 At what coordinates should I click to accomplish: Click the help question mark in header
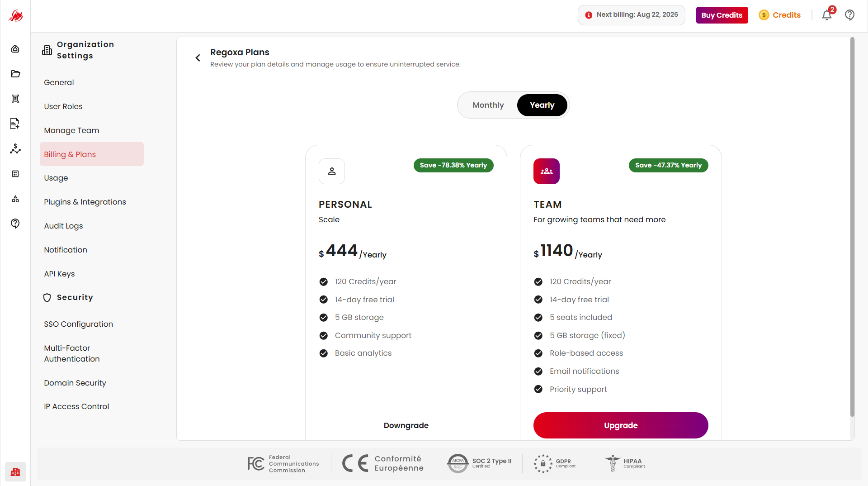850,15
